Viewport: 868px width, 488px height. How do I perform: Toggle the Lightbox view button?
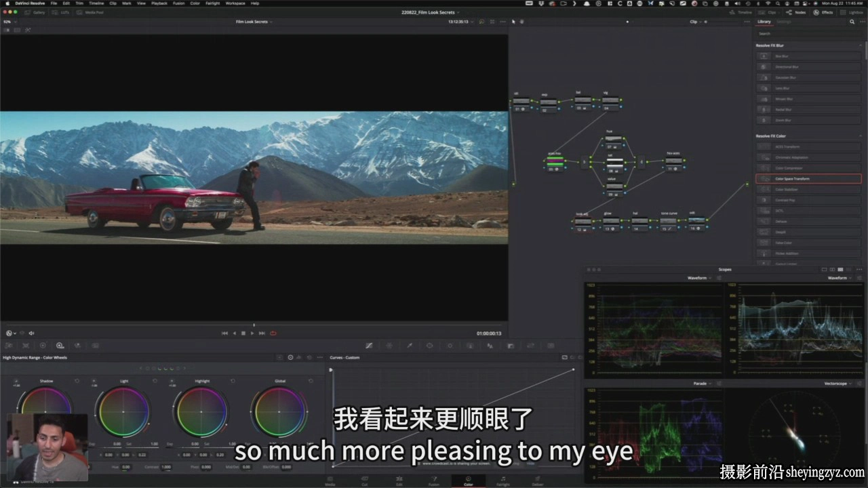[x=852, y=12]
